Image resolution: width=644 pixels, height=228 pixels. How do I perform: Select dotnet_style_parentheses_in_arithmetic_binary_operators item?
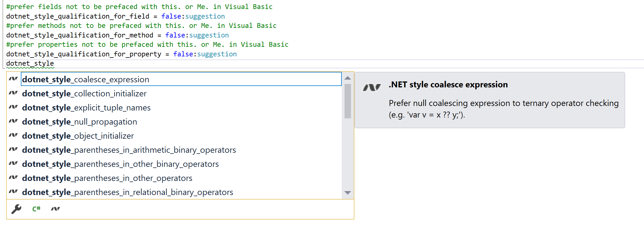[181, 150]
